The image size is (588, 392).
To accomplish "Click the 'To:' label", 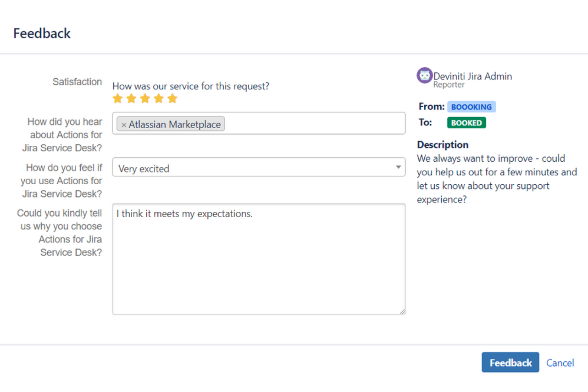I will point(425,122).
